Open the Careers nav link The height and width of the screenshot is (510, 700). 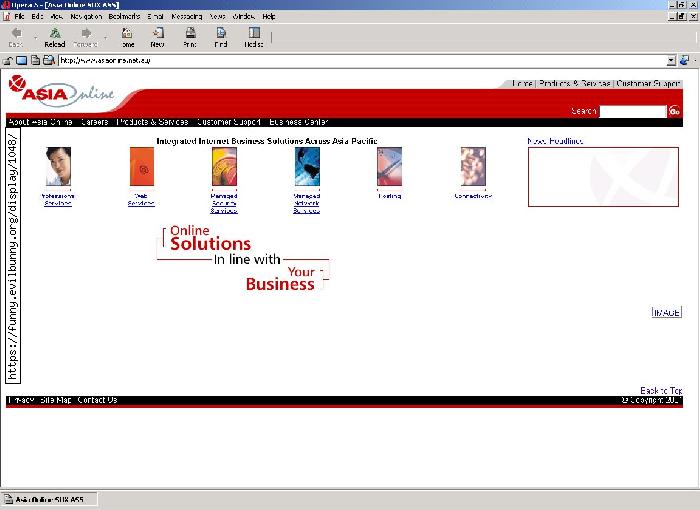(95, 122)
